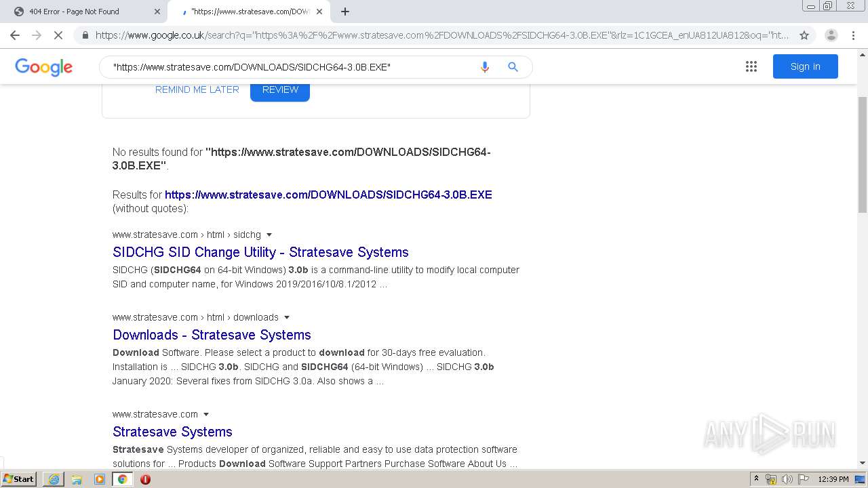Close the stratesave search tab
Image resolution: width=868 pixels, height=488 pixels.
click(319, 12)
